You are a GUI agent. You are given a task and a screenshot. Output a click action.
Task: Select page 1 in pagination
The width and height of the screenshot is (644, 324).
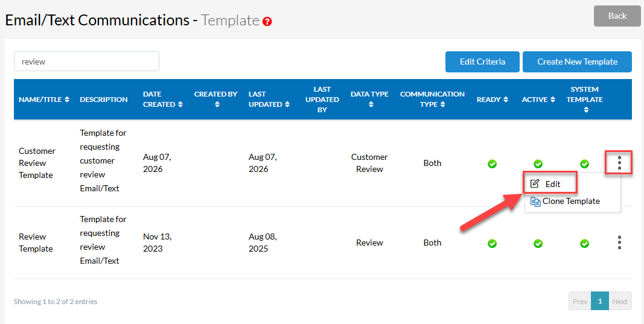[x=600, y=301]
